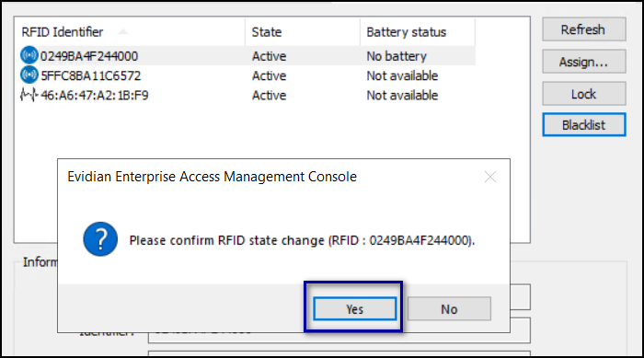Click Not available for 46:A6:47:A2:1B:F9

pyautogui.click(x=402, y=96)
